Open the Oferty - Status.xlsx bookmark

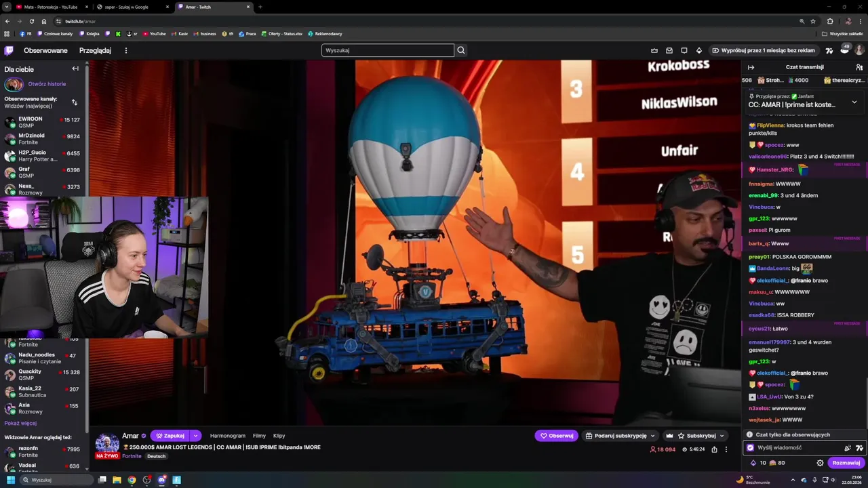click(281, 33)
